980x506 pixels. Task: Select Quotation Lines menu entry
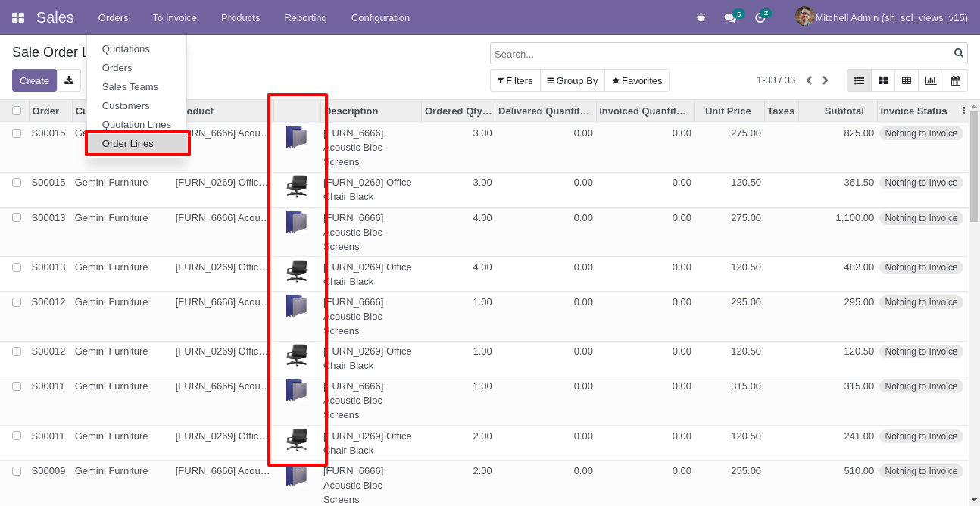pos(137,125)
